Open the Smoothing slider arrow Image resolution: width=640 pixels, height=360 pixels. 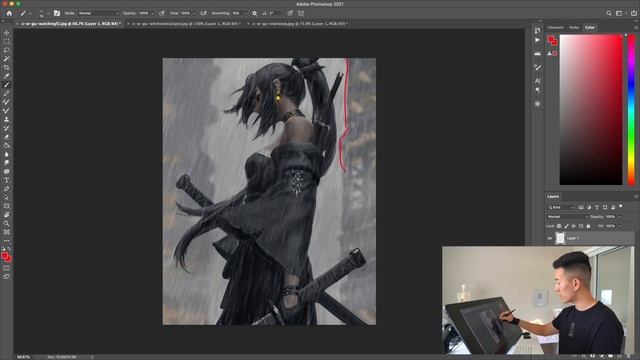point(245,13)
